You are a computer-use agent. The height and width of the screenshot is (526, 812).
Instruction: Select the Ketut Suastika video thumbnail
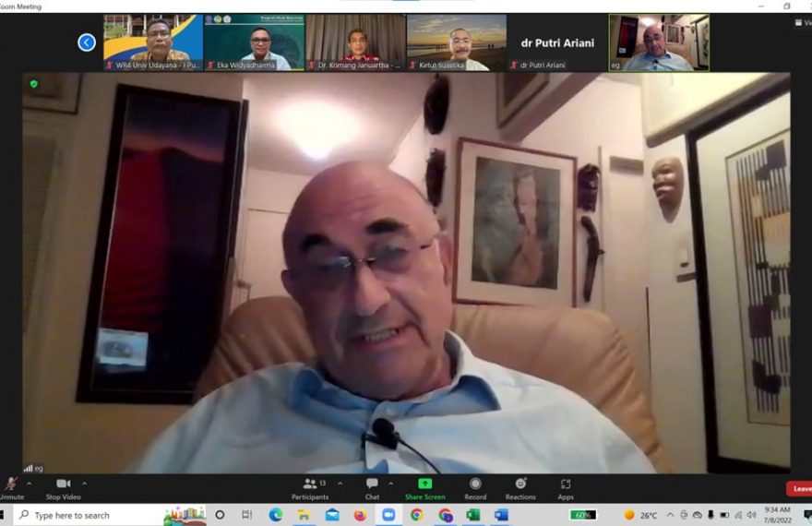pyautogui.click(x=455, y=42)
